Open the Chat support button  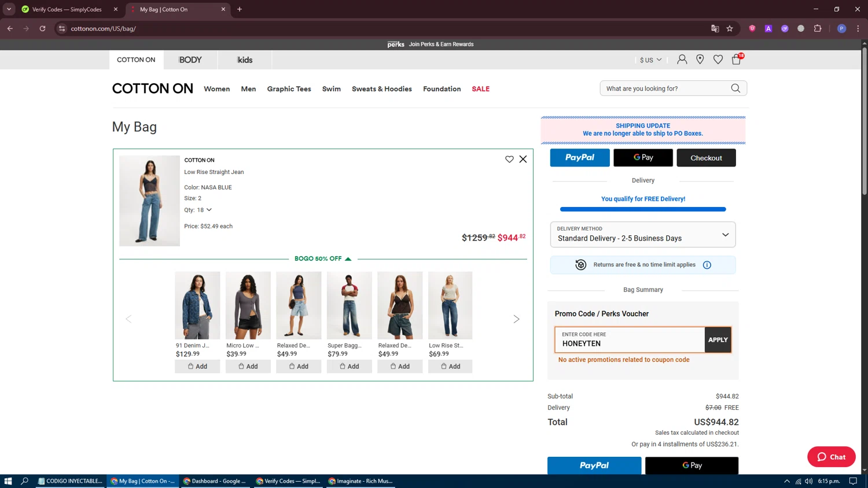(832, 457)
